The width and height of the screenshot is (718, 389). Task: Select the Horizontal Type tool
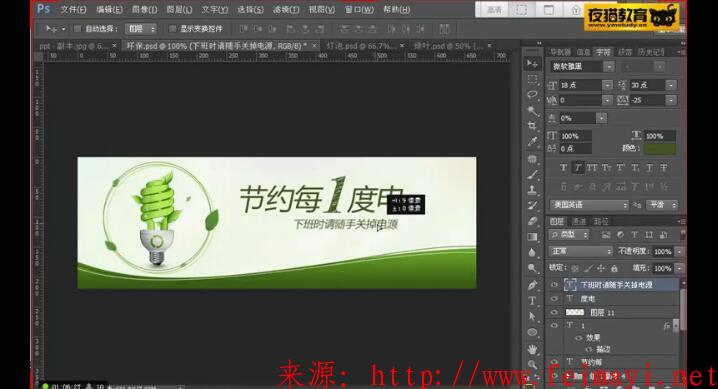tap(532, 300)
